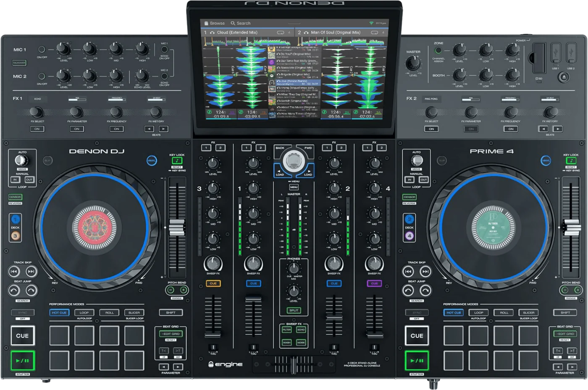
Task: Tap the loop icon beside Cloud (Extended Mix)
Action: pos(281,32)
